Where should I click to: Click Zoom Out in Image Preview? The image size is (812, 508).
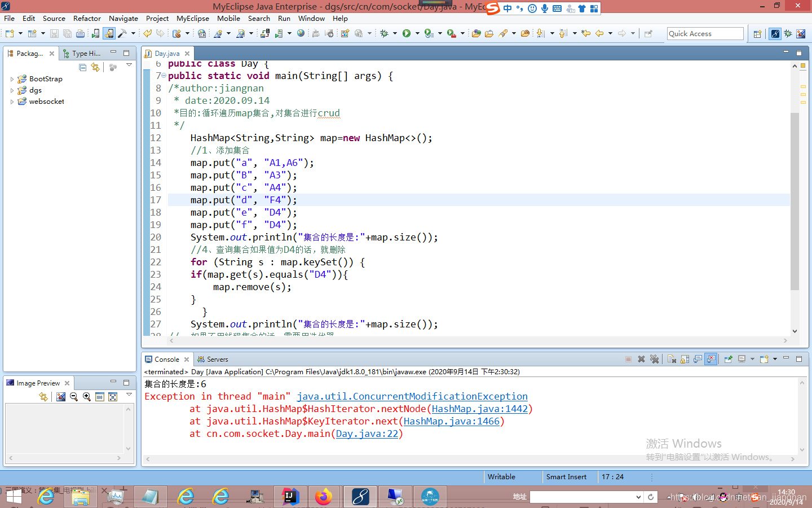74,397
